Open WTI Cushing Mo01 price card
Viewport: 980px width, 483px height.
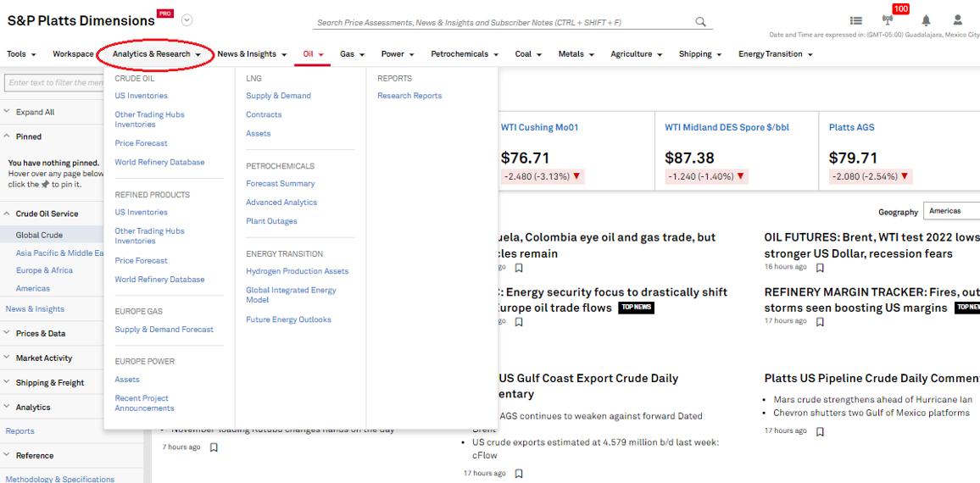[x=539, y=127]
